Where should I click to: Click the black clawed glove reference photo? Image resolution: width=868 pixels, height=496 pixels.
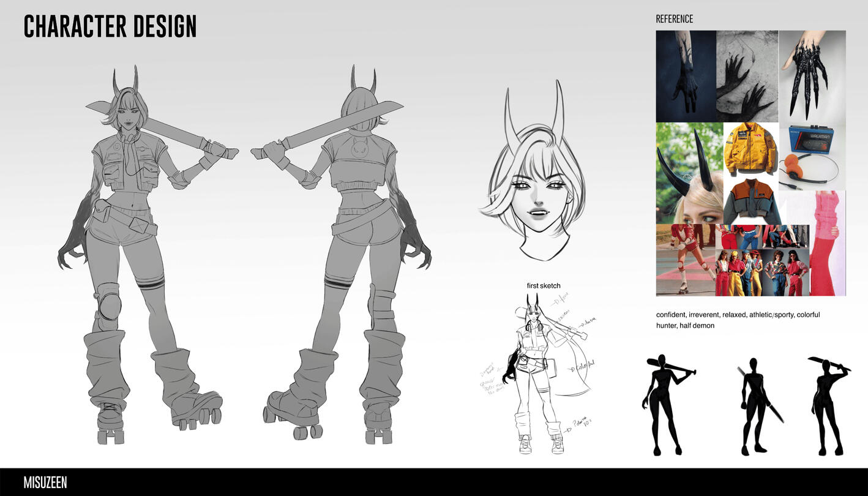(812, 76)
